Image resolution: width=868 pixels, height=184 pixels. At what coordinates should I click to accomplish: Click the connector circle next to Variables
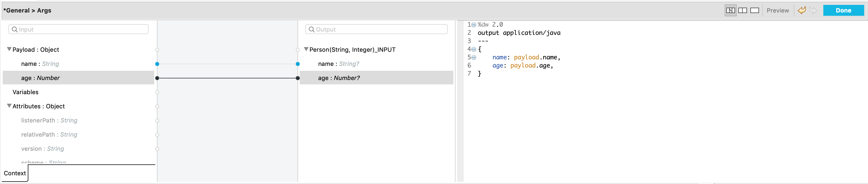click(x=157, y=92)
